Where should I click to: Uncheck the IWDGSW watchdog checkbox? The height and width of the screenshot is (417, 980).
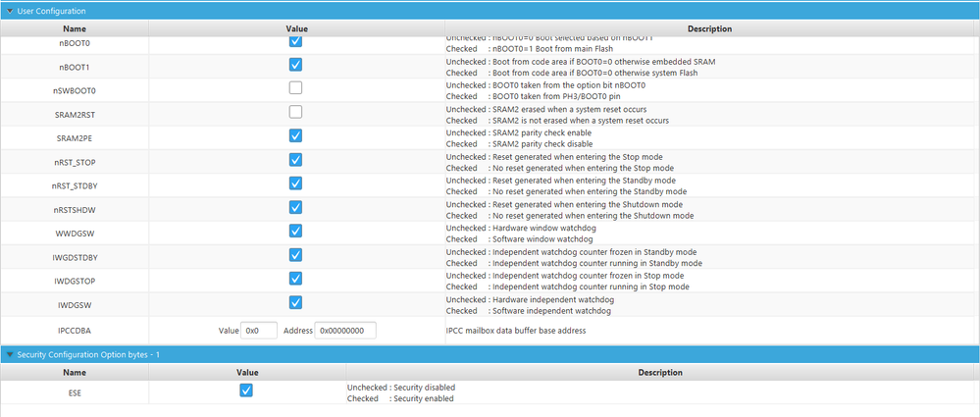(x=295, y=302)
